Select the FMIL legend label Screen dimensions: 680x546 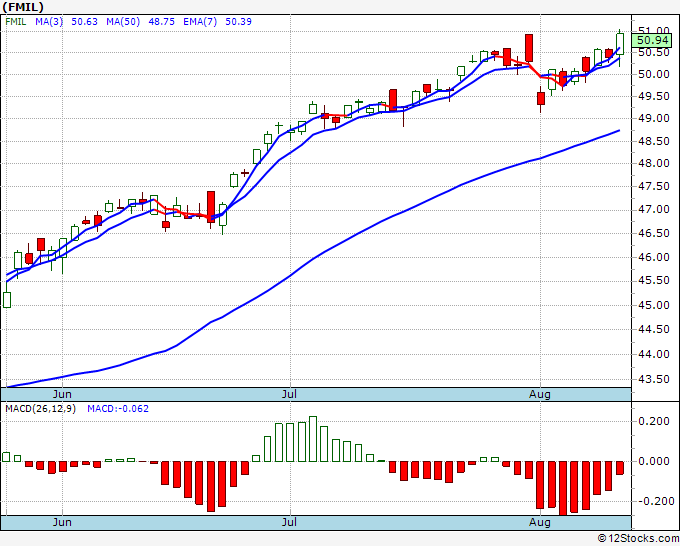click(16, 22)
